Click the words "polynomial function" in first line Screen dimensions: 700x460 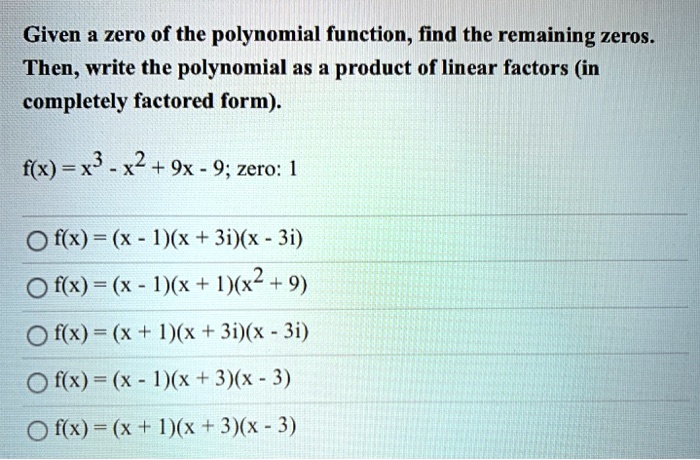tap(310, 36)
